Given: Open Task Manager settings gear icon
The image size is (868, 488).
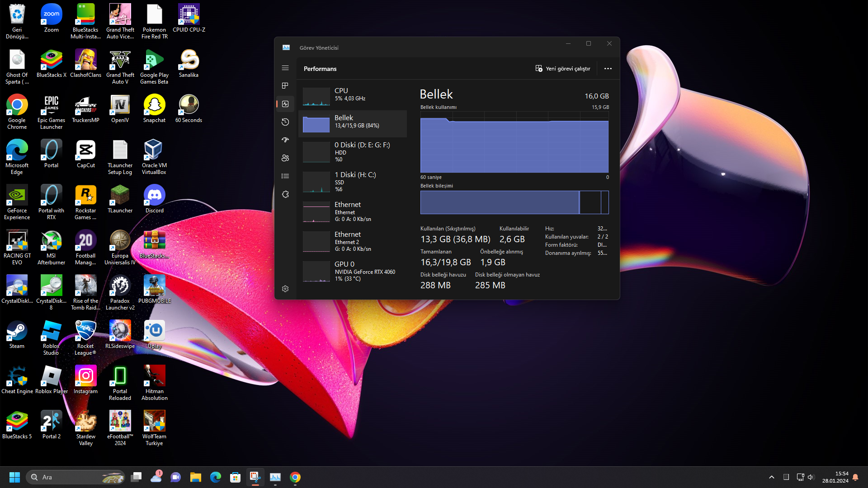Looking at the screenshot, I should (x=285, y=289).
